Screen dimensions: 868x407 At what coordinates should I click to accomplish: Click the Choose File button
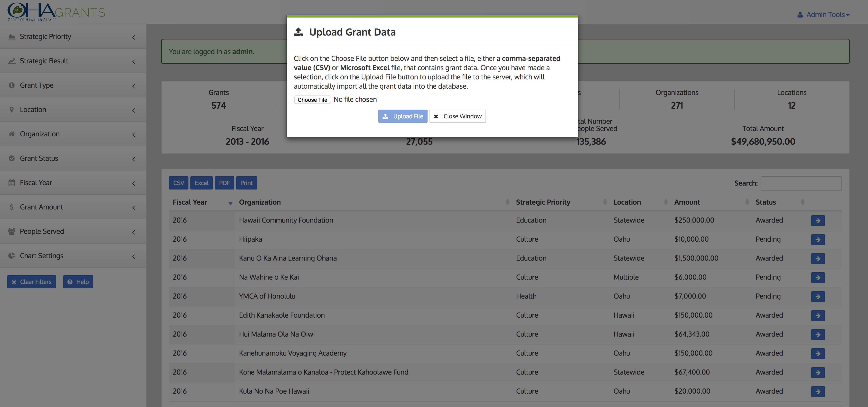(312, 100)
